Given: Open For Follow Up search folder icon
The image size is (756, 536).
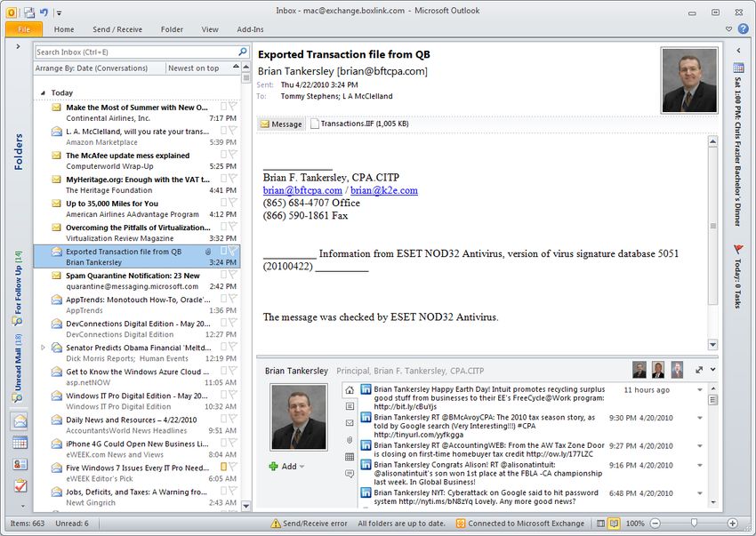Looking at the screenshot, I should tap(17, 321).
